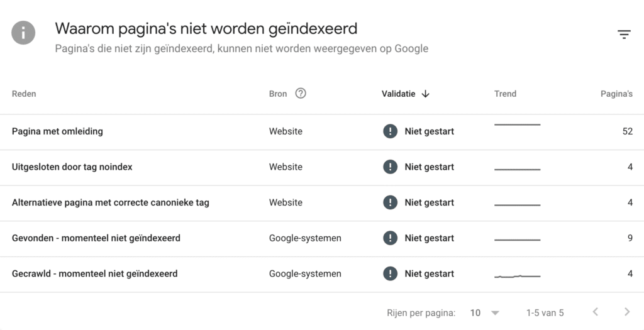
Task: Click trend sparkline for Gecrawld row
Action: tap(517, 275)
